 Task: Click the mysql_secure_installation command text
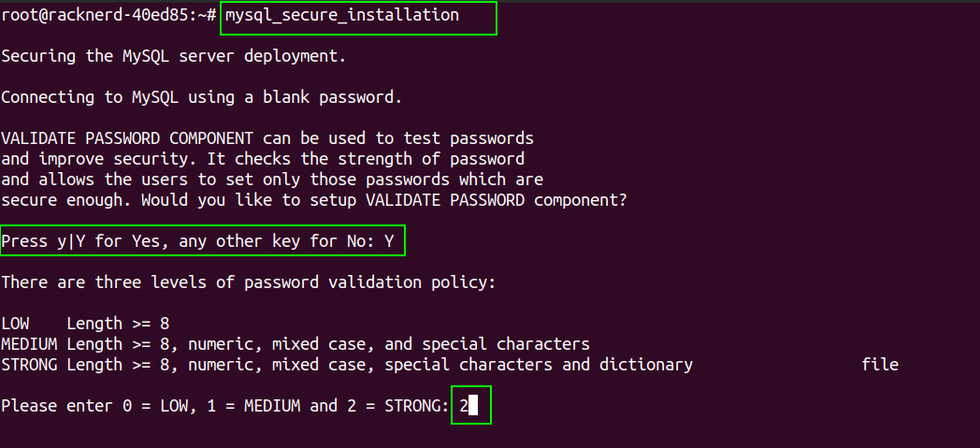(x=342, y=16)
